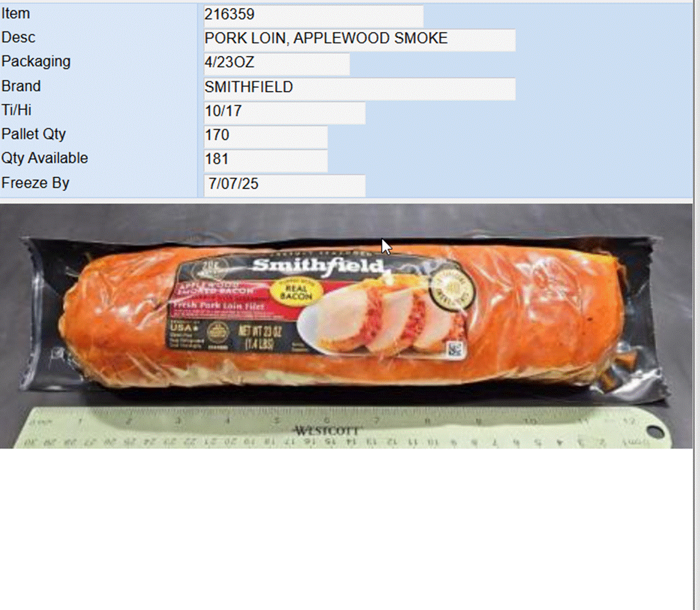700x610 pixels.
Task: Click the yellow Real Bacon badge
Action: [296, 292]
